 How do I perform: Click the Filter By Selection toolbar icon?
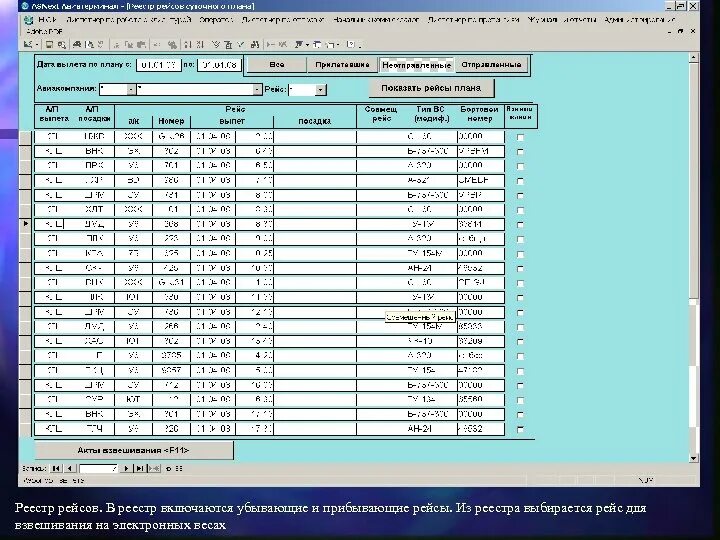coord(216,45)
